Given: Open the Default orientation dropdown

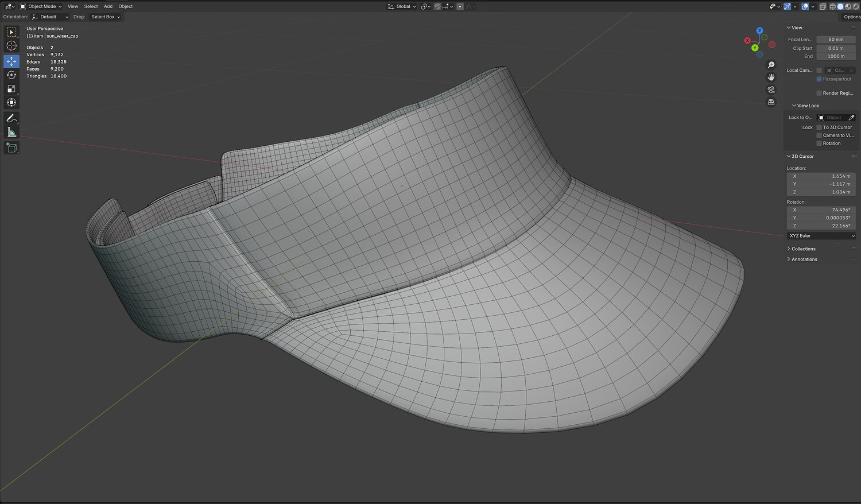Looking at the screenshot, I should point(50,17).
